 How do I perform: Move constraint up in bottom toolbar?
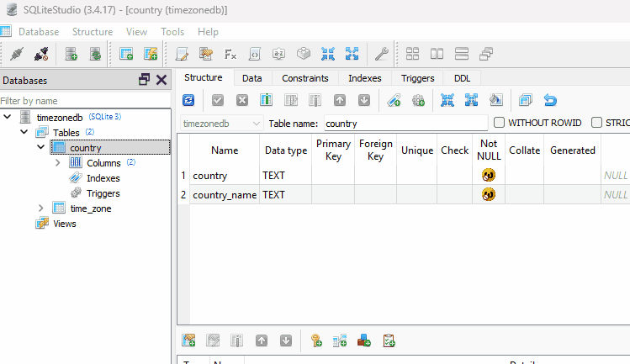coord(262,340)
